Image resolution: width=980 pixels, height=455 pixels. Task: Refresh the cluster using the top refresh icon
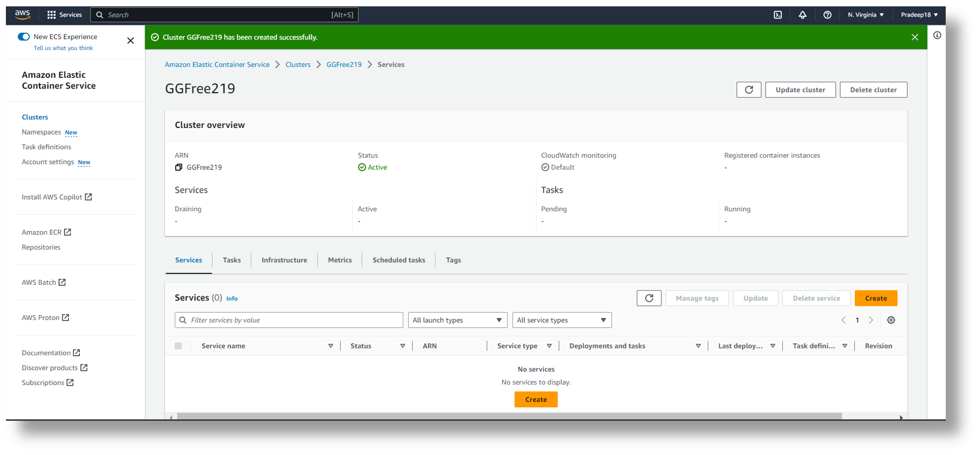(748, 90)
